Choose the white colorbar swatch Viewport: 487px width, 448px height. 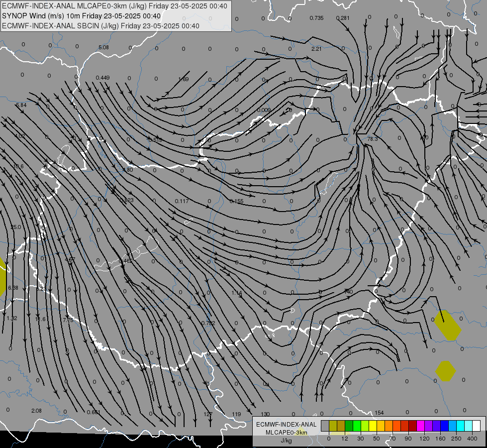477,426
